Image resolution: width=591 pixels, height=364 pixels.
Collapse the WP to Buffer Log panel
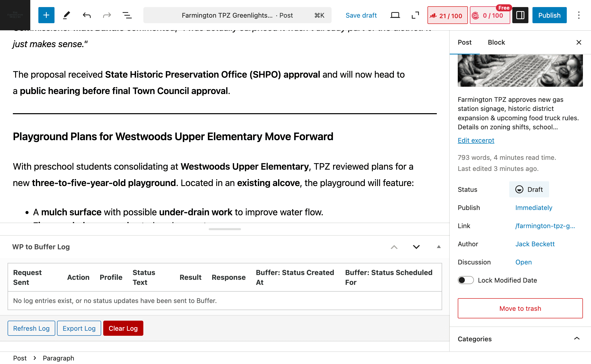click(439, 247)
